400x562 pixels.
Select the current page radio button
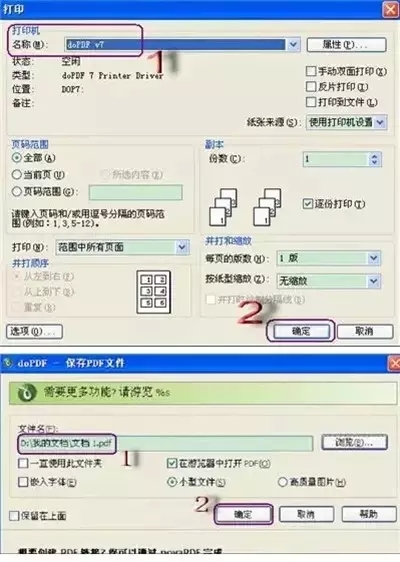pos(16,175)
